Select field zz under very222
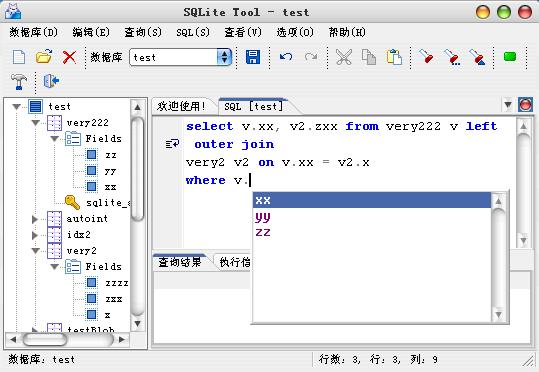The height and width of the screenshot is (372, 539). [x=111, y=155]
